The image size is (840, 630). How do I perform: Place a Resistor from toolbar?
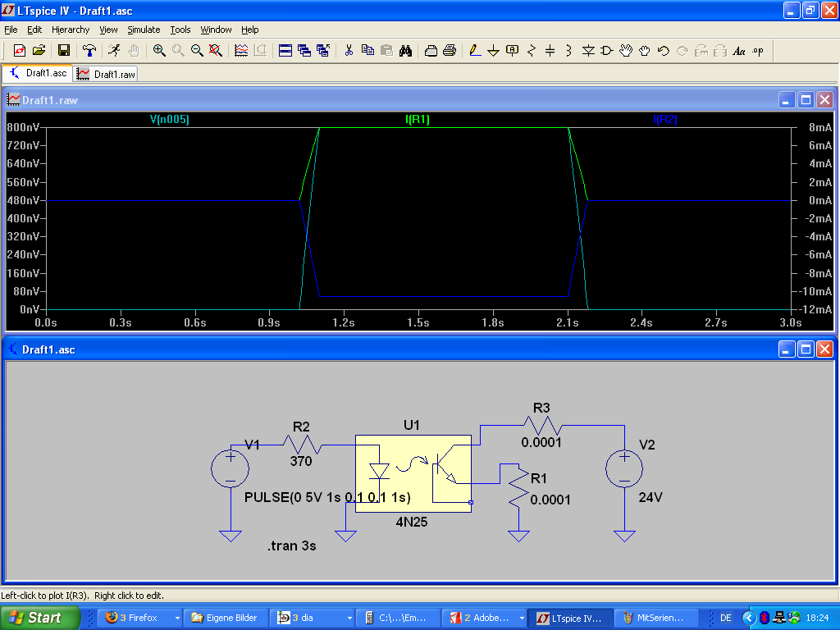[x=532, y=50]
